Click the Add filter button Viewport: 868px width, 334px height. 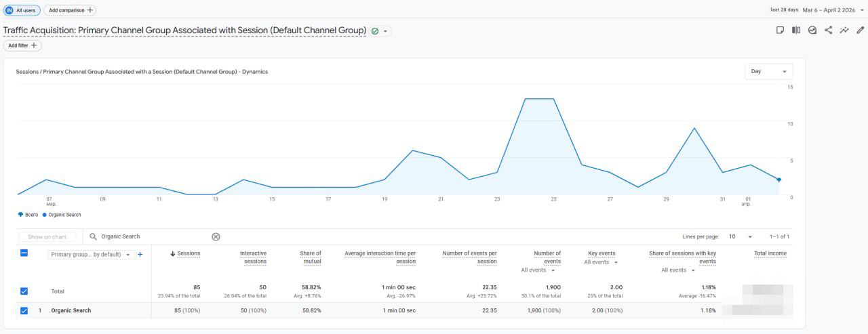(22, 45)
